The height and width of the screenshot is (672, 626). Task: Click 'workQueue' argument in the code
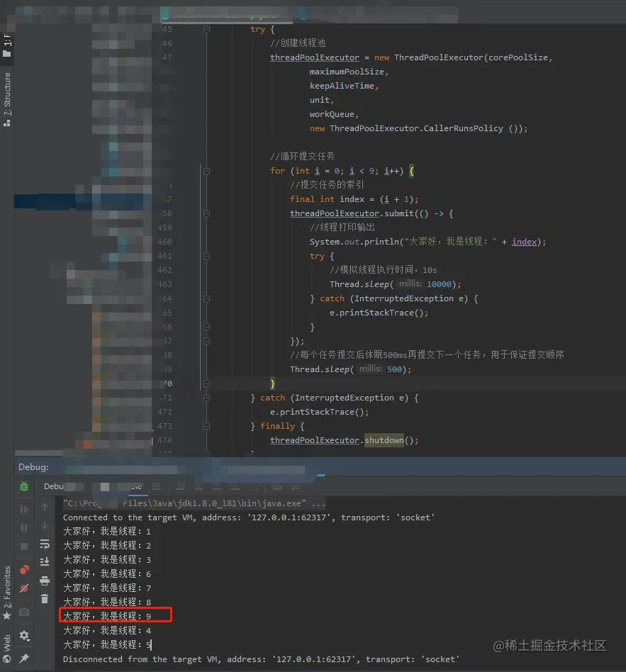point(332,114)
